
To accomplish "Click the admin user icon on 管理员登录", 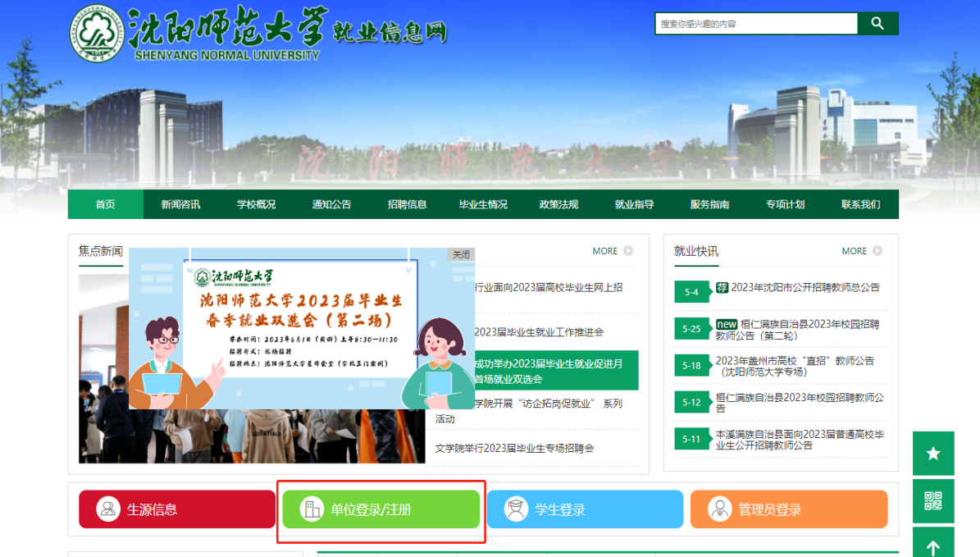I will coord(719,509).
